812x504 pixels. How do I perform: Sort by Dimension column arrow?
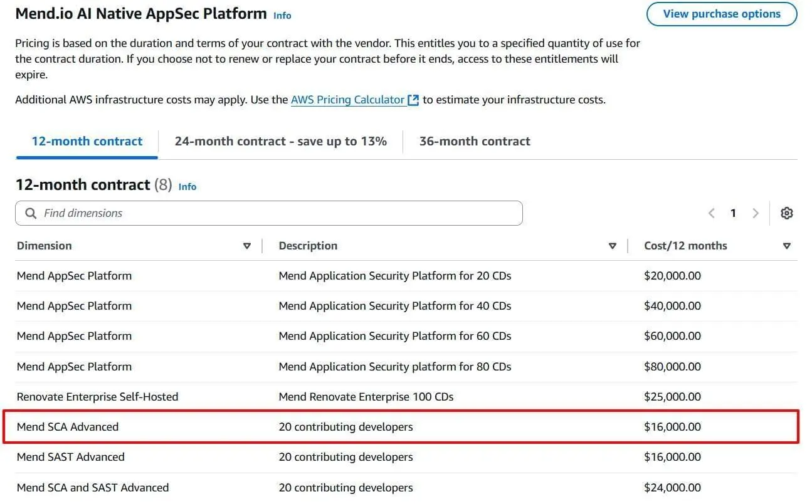(x=247, y=246)
